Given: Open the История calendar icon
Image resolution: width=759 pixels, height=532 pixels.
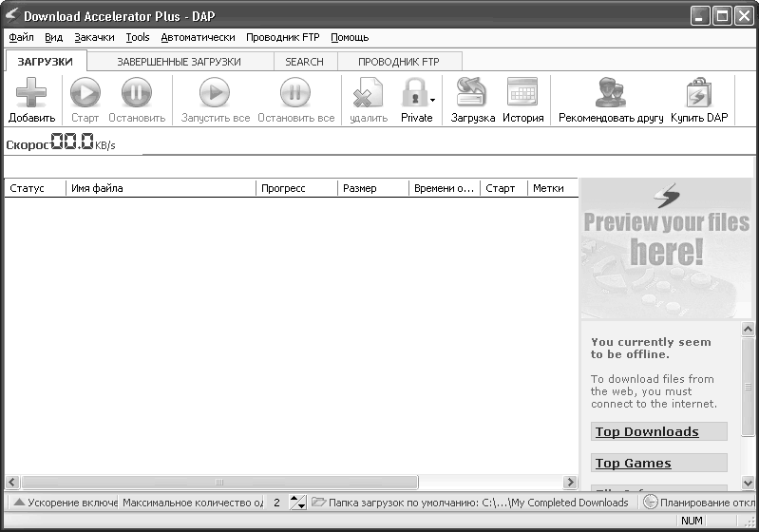Looking at the screenshot, I should point(522,91).
